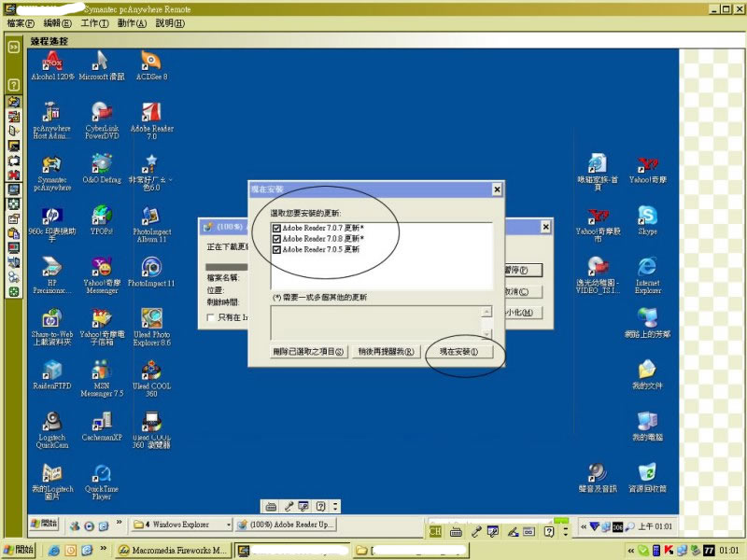Open the 說明(H) menu in pcAnywhere
Screen dimensions: 747x560
pos(170,22)
